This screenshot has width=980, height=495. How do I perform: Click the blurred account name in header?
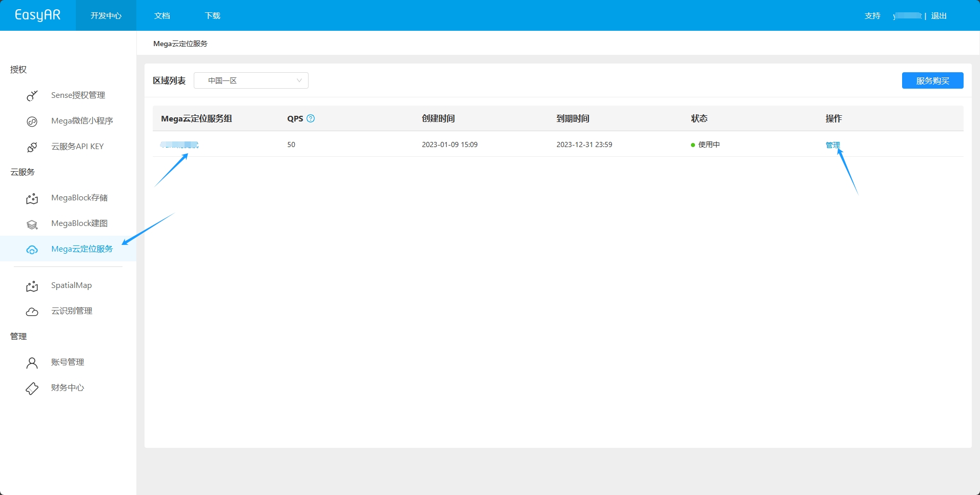907,16
